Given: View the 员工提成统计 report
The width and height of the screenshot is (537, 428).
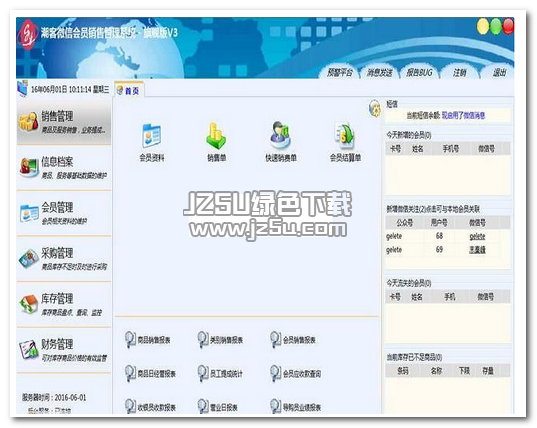Looking at the screenshot, I should (220, 374).
